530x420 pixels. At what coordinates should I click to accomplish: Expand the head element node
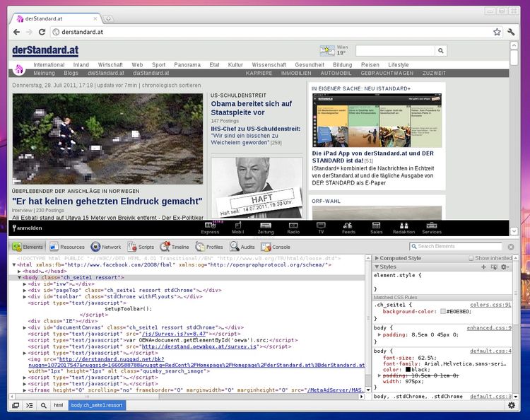pos(20,271)
